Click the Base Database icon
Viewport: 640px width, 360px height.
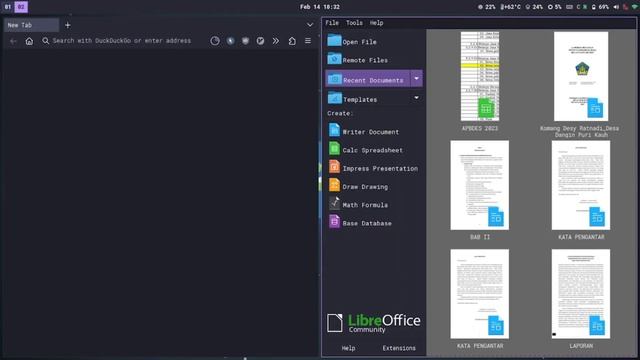(x=334, y=222)
